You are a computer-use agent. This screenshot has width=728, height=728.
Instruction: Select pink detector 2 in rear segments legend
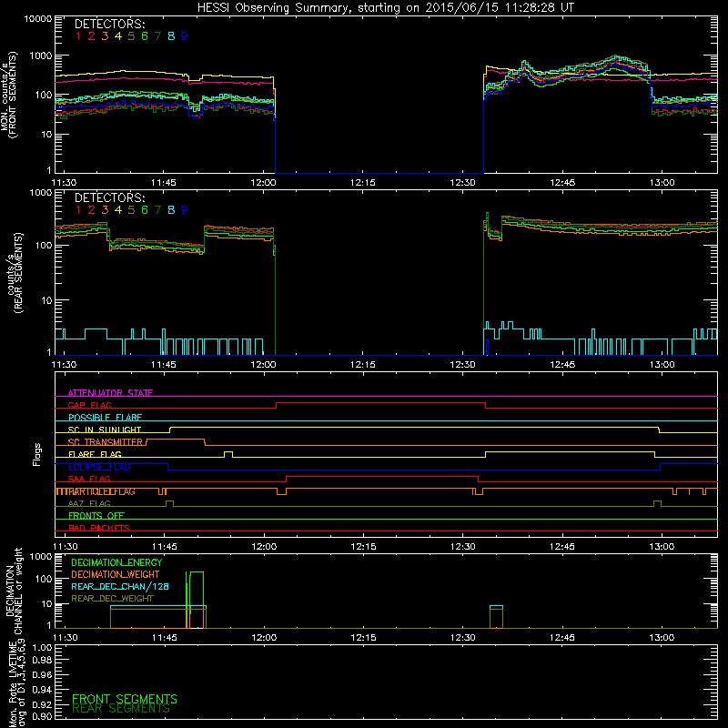point(92,210)
